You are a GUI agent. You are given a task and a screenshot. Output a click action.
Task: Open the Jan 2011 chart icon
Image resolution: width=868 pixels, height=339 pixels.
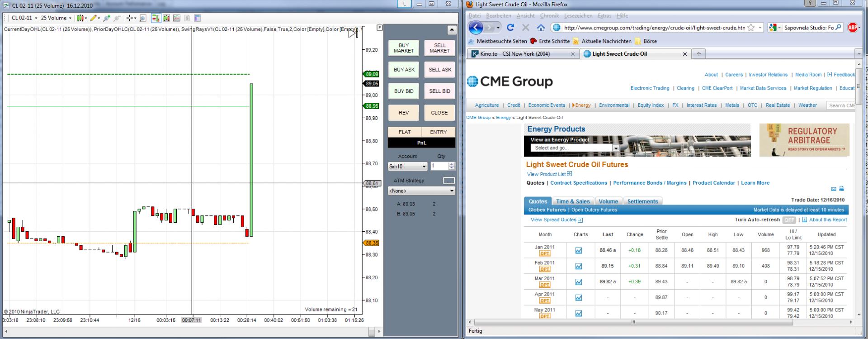579,250
